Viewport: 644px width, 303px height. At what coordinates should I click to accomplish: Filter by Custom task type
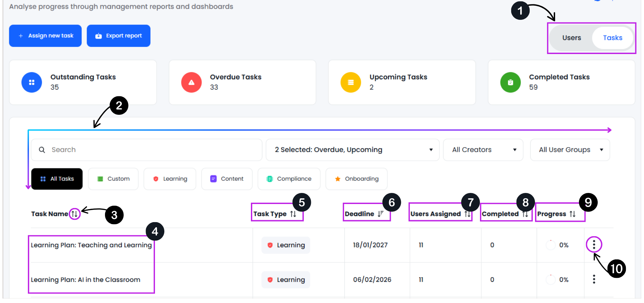point(113,179)
